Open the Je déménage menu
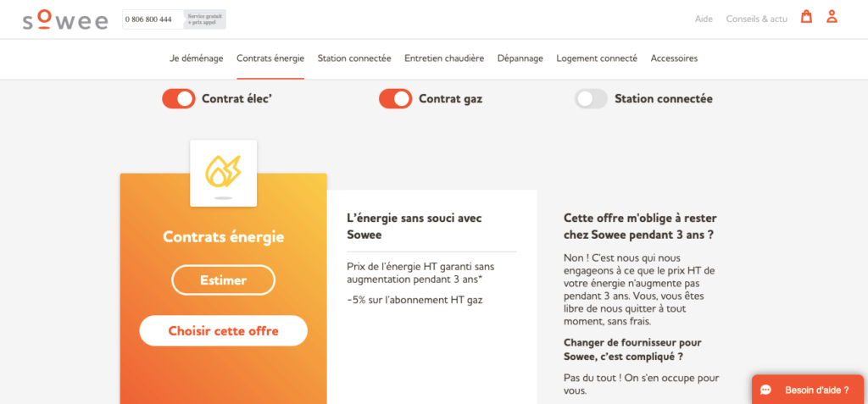 coord(197,58)
